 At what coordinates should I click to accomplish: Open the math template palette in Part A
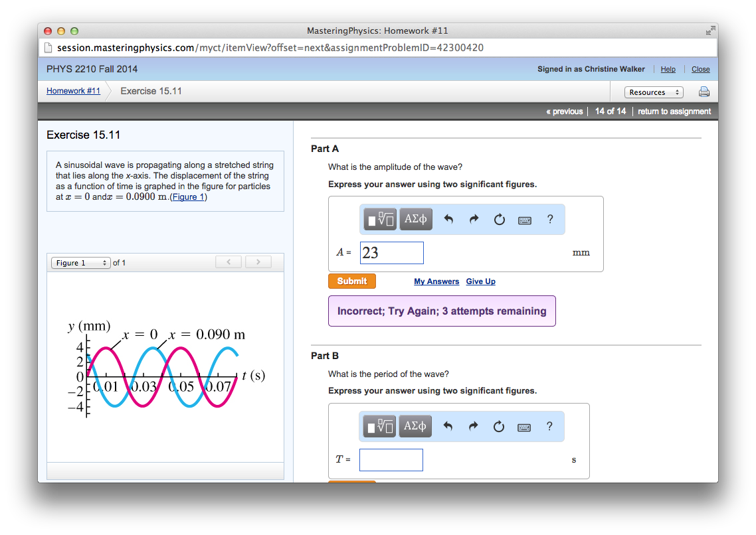click(x=379, y=219)
